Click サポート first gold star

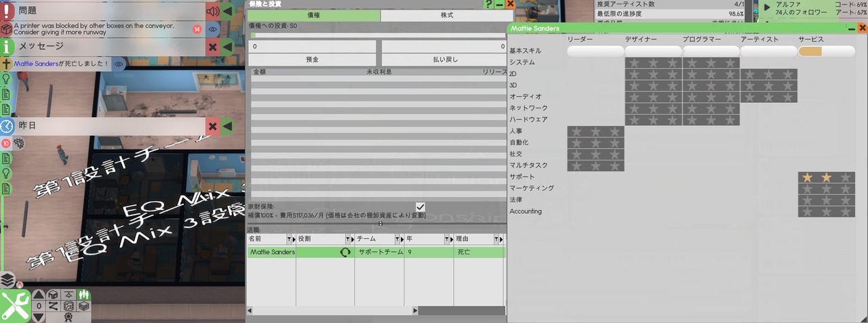808,177
